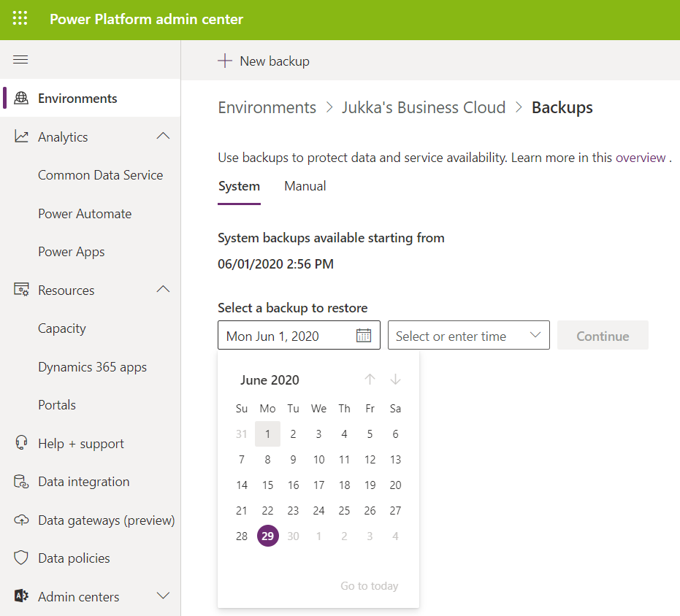
Task: Go to next month with down arrow
Action: click(x=395, y=380)
